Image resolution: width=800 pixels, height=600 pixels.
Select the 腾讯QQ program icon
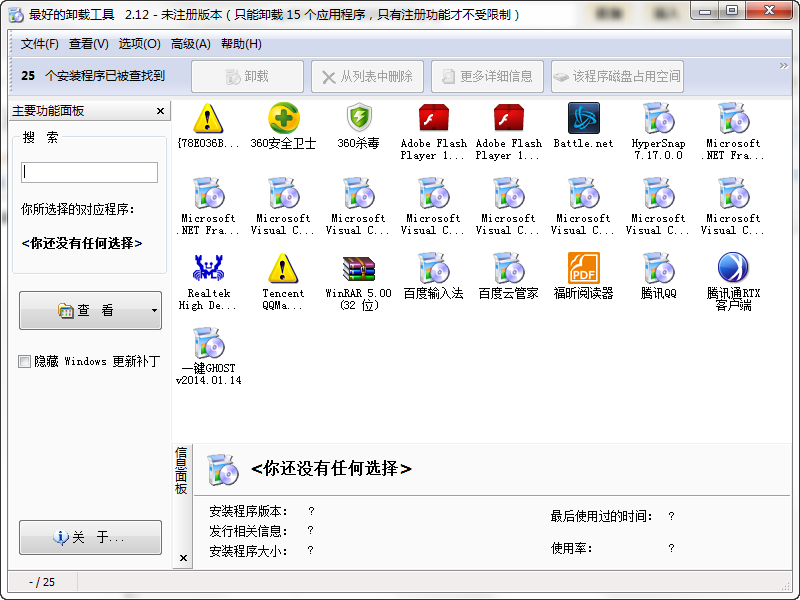point(659,268)
